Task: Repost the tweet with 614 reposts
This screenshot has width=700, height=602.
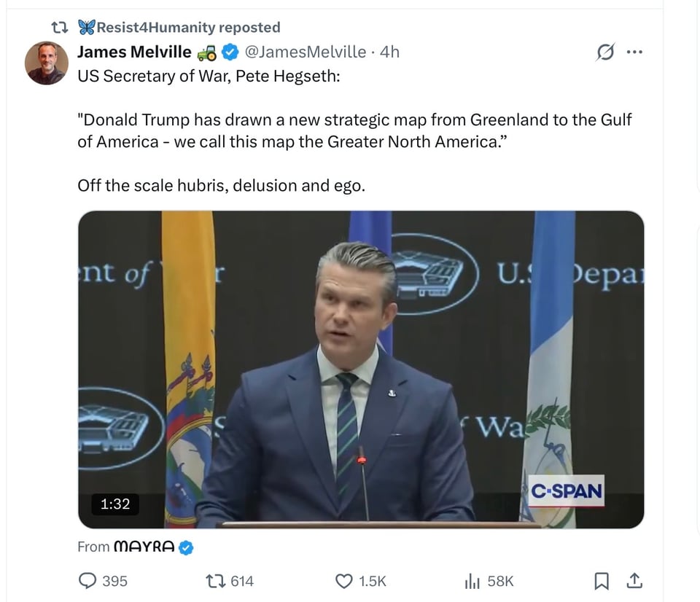Action: tap(215, 581)
